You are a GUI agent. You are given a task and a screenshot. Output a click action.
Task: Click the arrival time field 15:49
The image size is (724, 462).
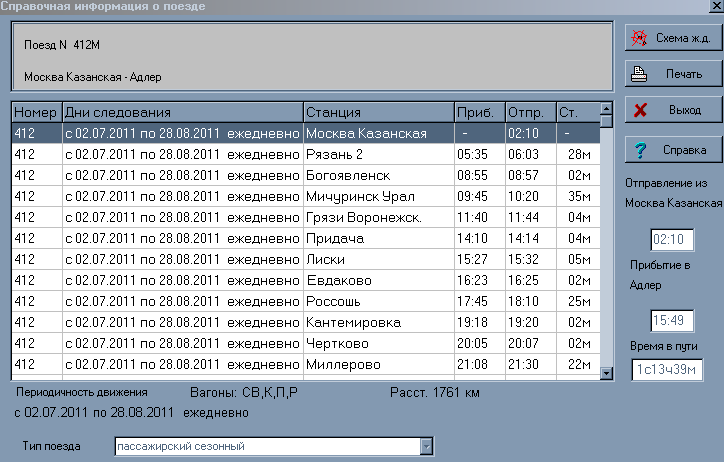tap(672, 320)
